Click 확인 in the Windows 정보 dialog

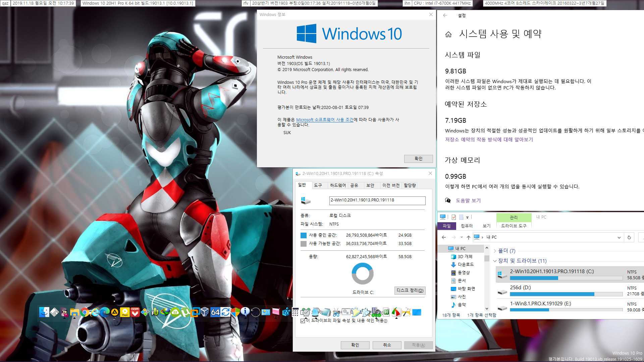pos(418,159)
